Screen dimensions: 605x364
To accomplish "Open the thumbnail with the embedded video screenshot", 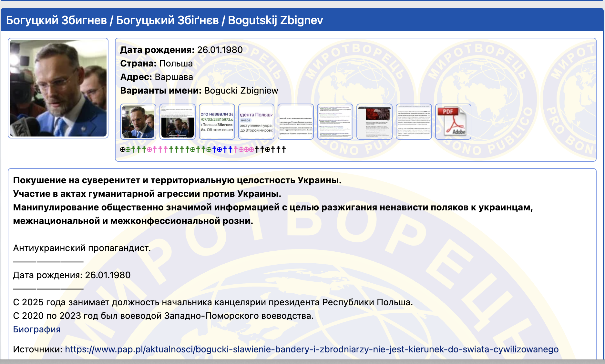I will (x=178, y=122).
